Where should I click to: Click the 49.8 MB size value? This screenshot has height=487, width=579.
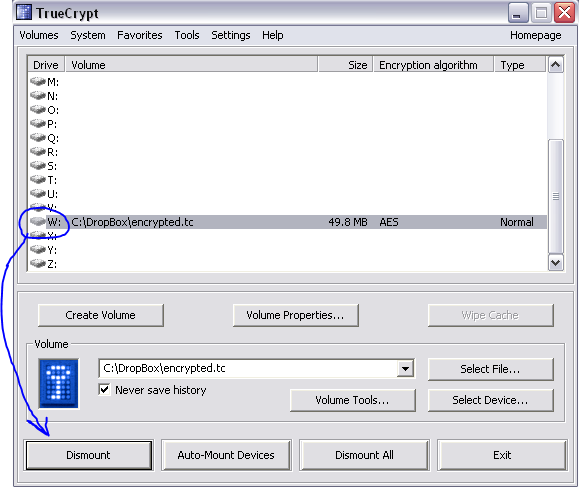(348, 222)
